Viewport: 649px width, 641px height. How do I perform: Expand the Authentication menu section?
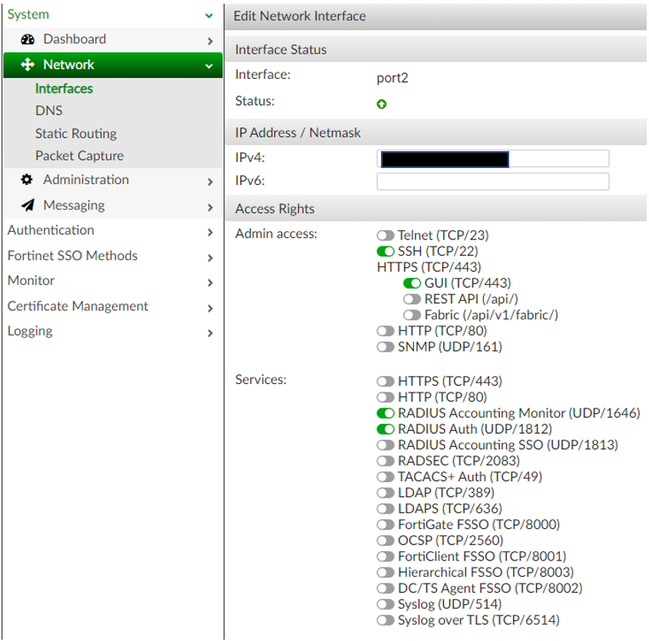click(209, 232)
